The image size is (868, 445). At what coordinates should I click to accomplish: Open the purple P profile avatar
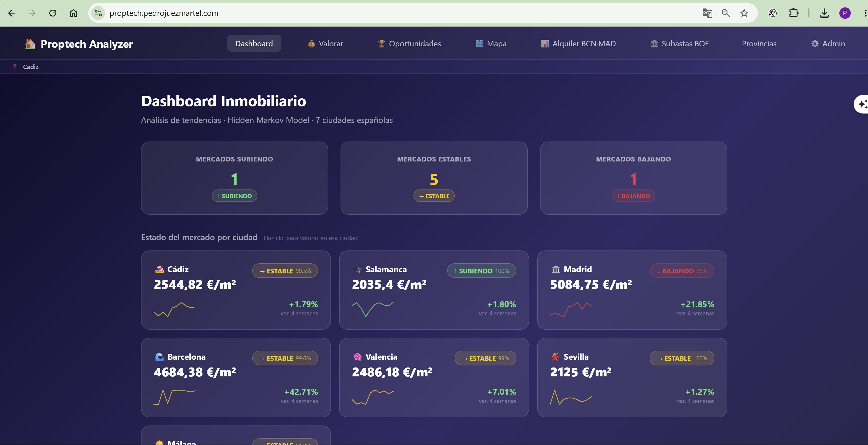point(845,13)
